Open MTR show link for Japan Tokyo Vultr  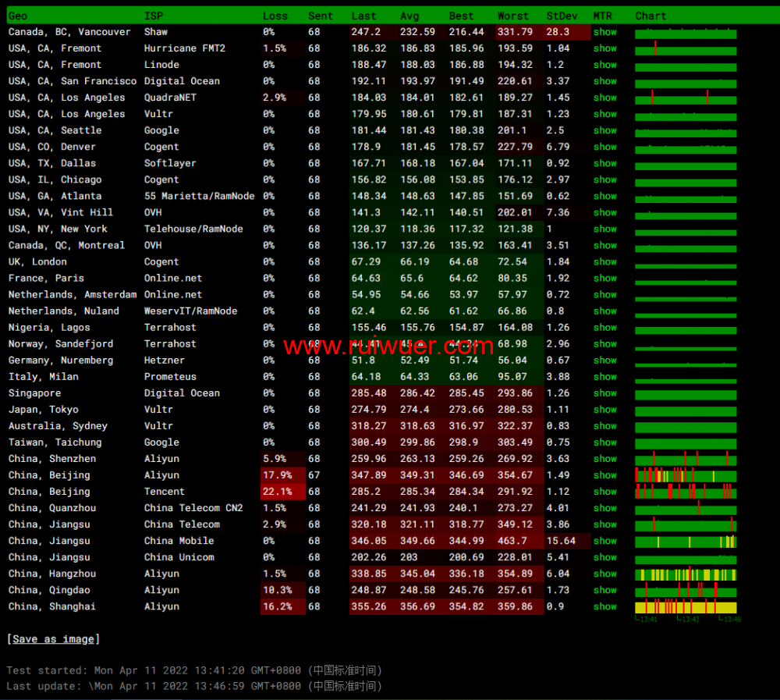(x=604, y=410)
